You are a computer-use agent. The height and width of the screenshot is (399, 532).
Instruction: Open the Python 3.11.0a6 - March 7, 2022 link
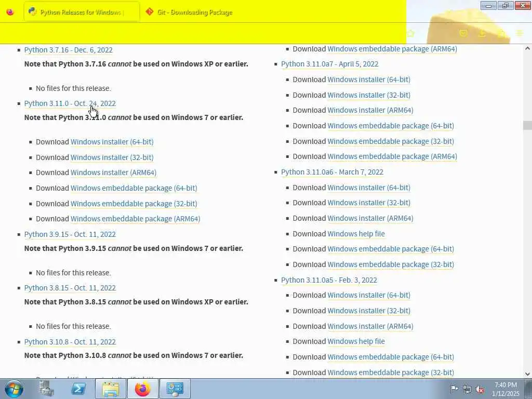click(332, 172)
